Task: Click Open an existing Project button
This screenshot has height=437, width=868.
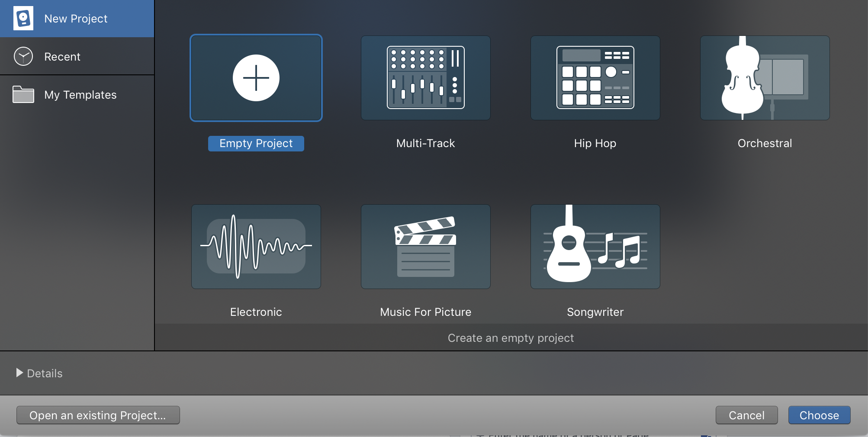Action: [98, 415]
